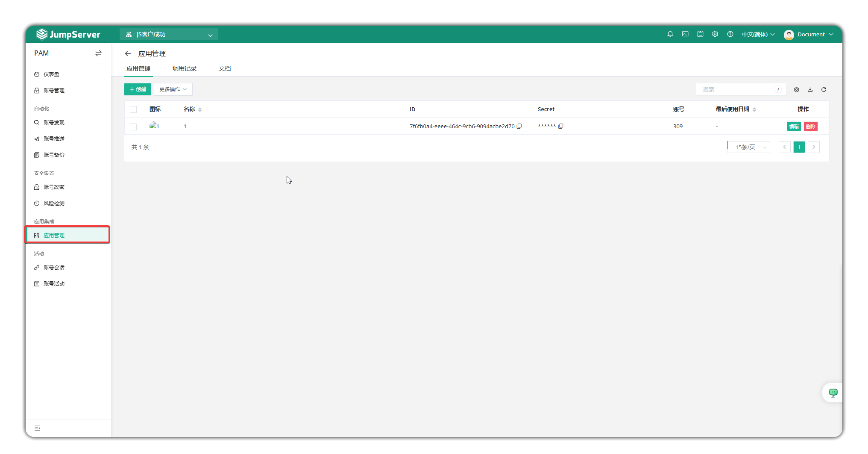Go to next page arrow
The width and height of the screenshot is (868, 454).
[814, 147]
